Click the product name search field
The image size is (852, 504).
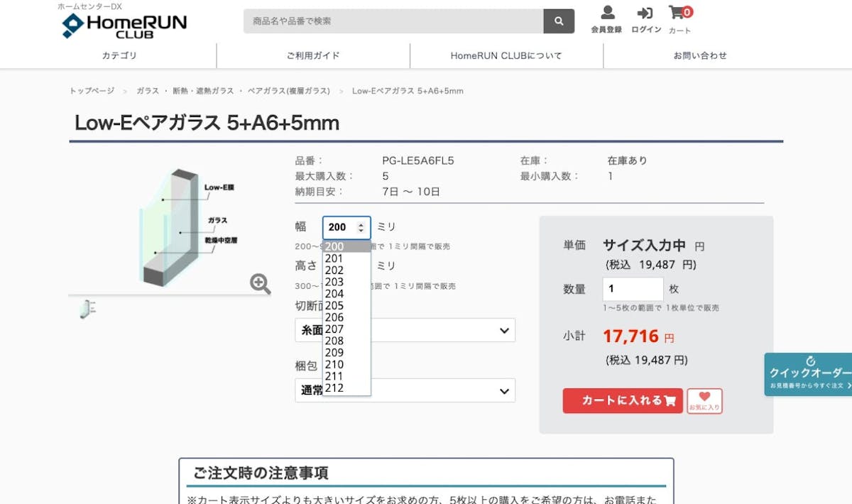(393, 21)
